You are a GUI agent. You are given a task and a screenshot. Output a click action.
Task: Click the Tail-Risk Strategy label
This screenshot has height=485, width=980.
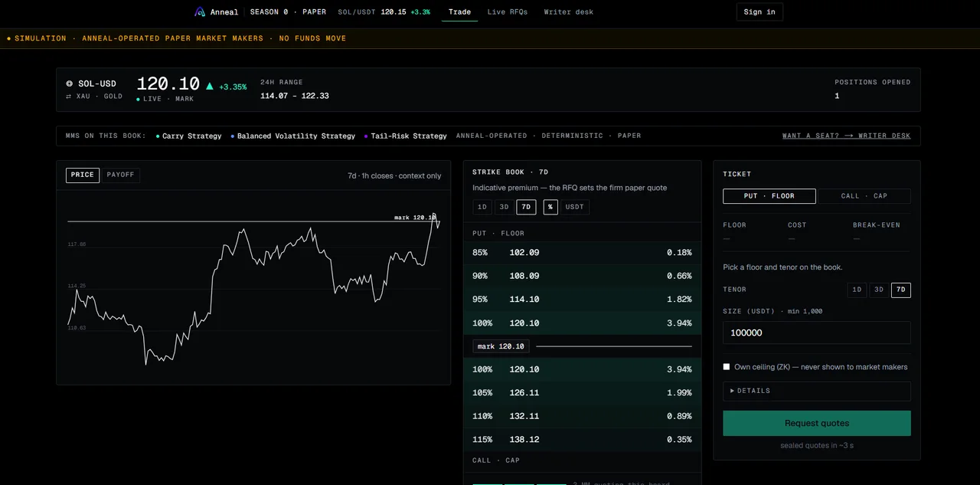tap(409, 136)
